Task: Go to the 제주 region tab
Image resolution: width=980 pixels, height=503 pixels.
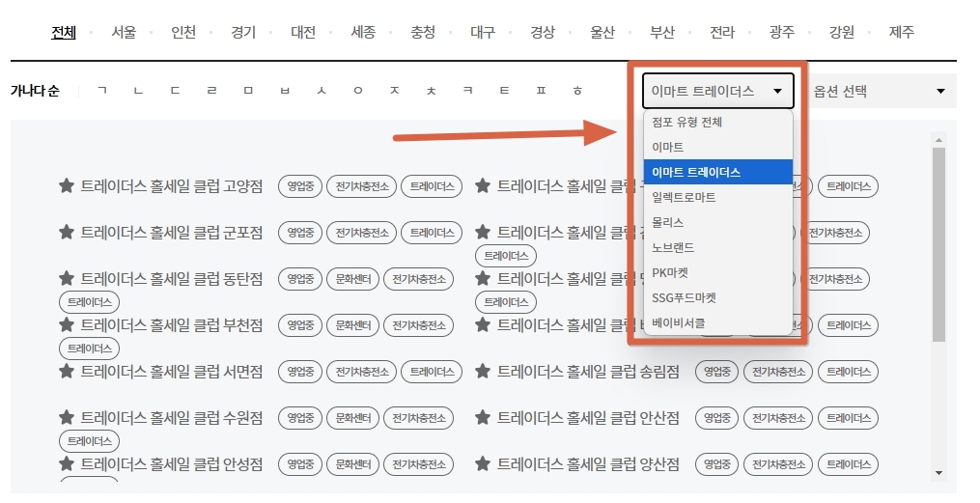Action: (902, 31)
